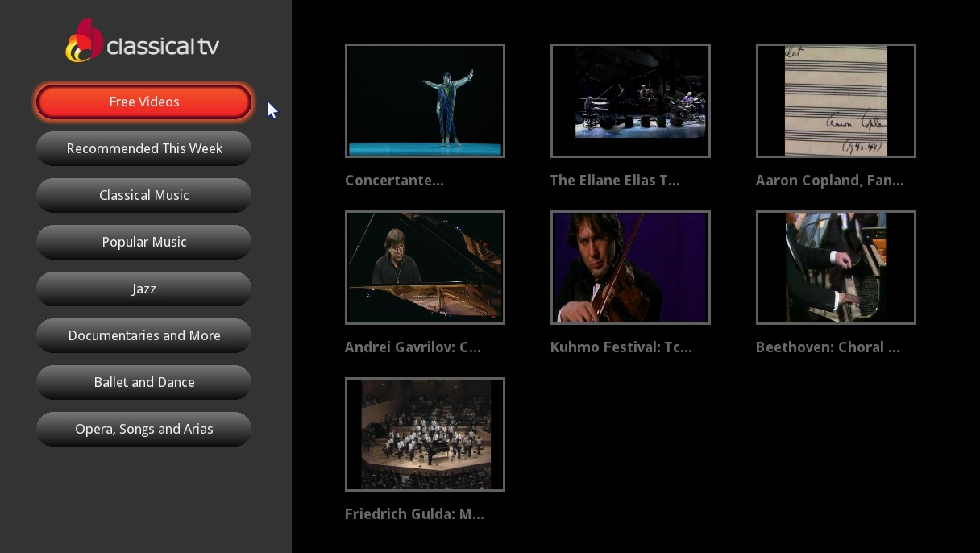
Task: Open the Jazz category
Action: point(143,289)
